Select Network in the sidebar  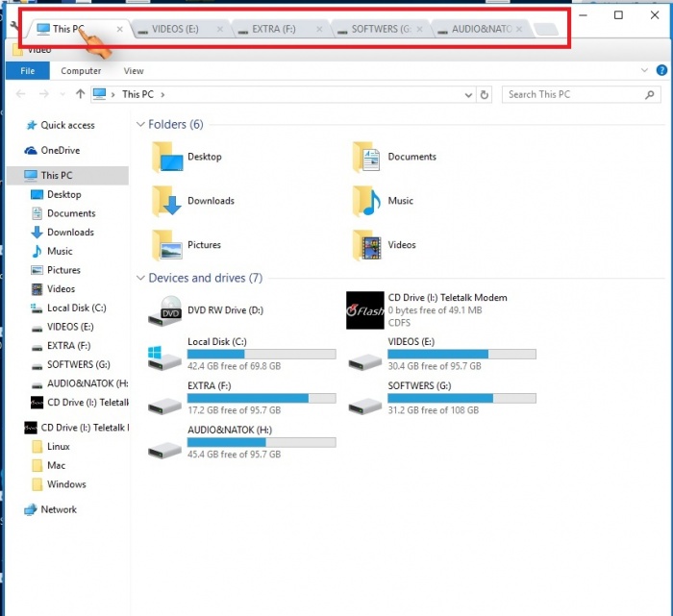(x=58, y=509)
